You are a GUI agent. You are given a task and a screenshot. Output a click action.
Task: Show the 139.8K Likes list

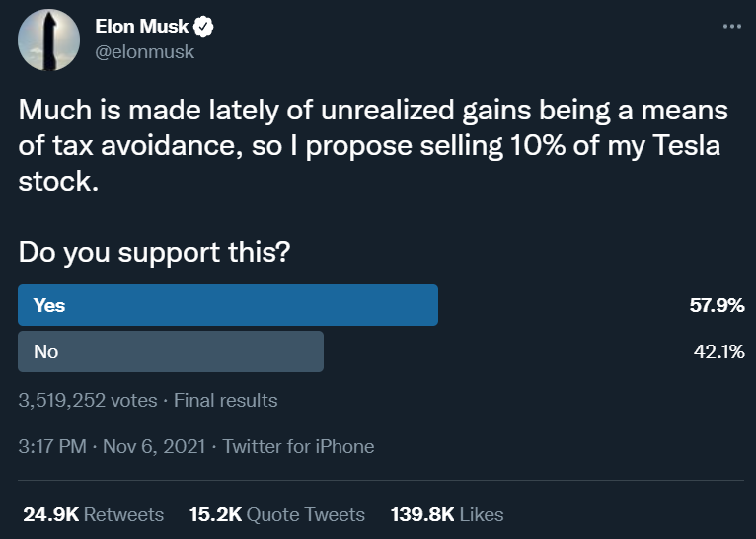(x=447, y=514)
